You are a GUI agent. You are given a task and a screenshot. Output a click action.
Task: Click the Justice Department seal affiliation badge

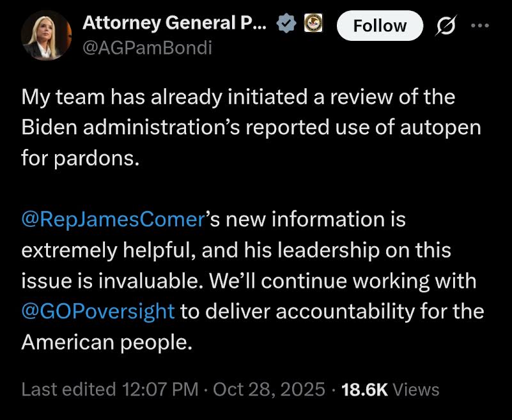[311, 24]
